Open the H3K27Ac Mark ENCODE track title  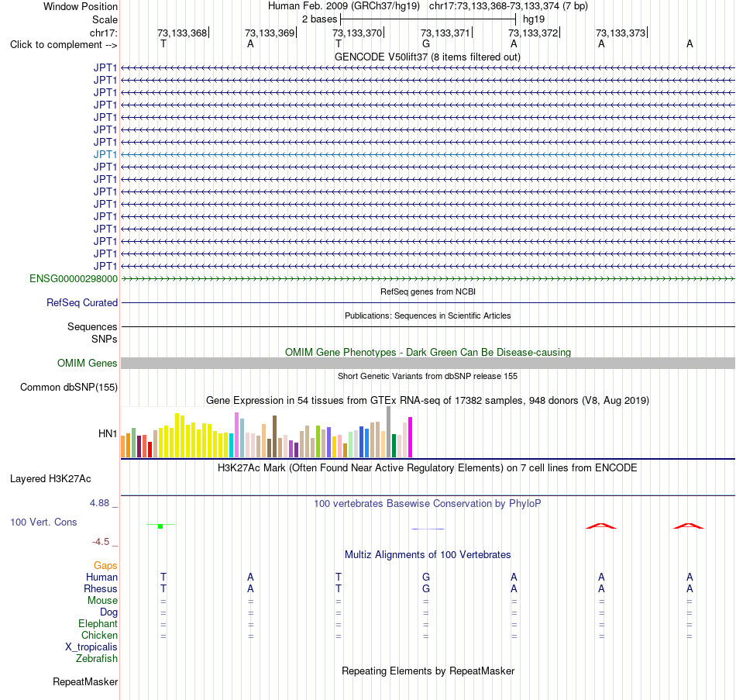pos(428,468)
